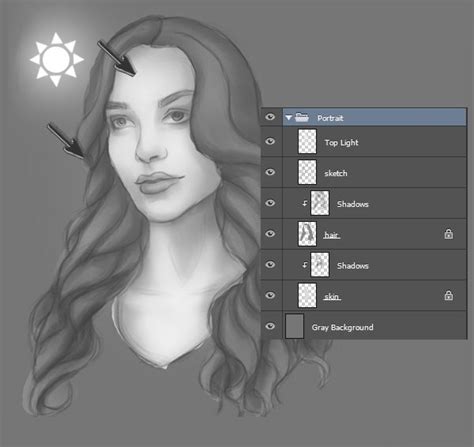
Task: Toggle visibility of the sketch layer
Action: click(270, 172)
